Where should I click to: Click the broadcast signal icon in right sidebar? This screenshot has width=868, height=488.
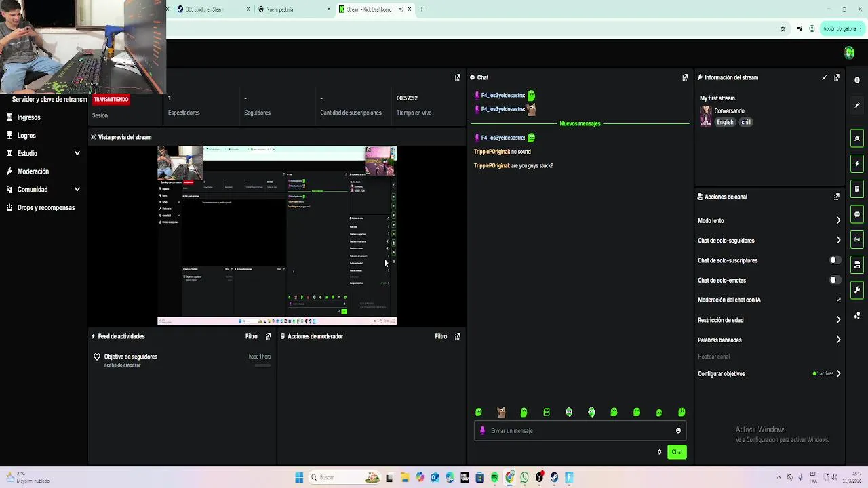(857, 239)
